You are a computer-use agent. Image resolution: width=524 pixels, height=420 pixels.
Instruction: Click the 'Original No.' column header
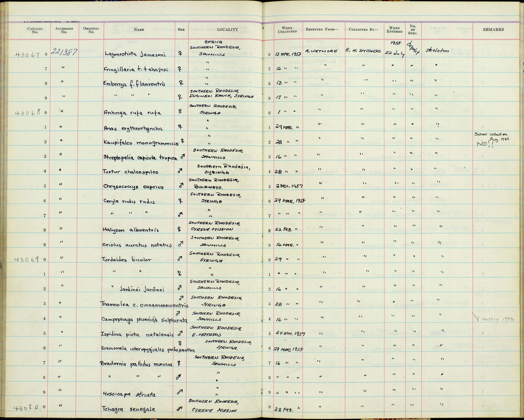[91, 30]
